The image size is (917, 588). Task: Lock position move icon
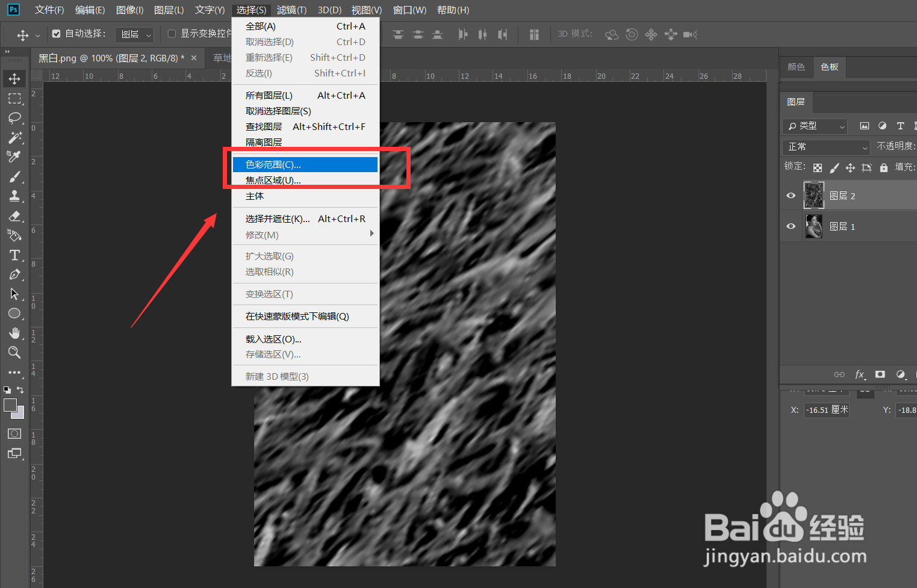850,168
